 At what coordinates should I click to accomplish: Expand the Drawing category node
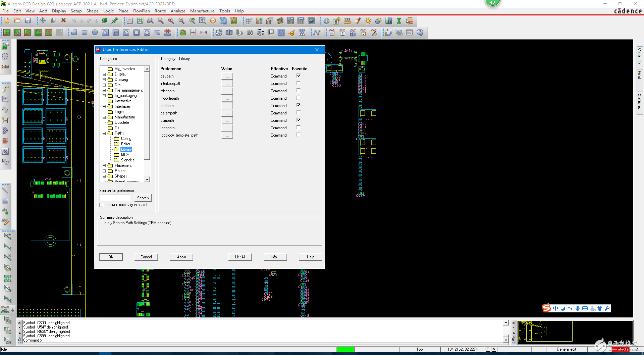click(104, 80)
